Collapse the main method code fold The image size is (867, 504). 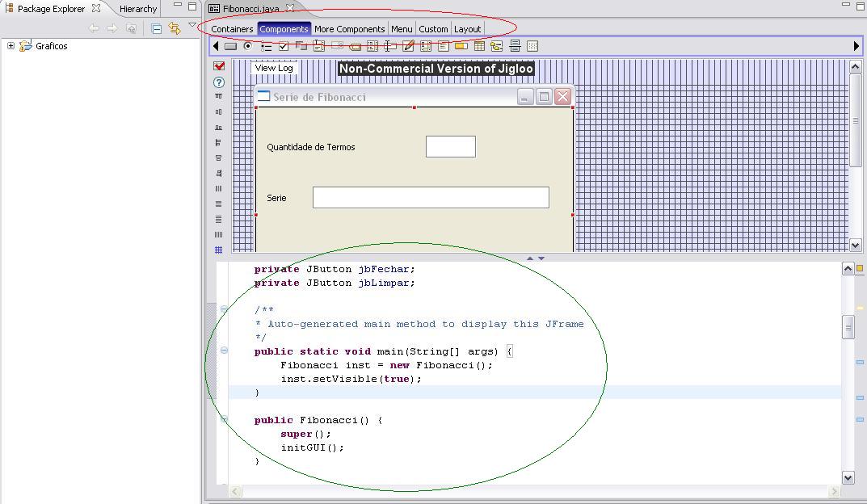pos(224,351)
